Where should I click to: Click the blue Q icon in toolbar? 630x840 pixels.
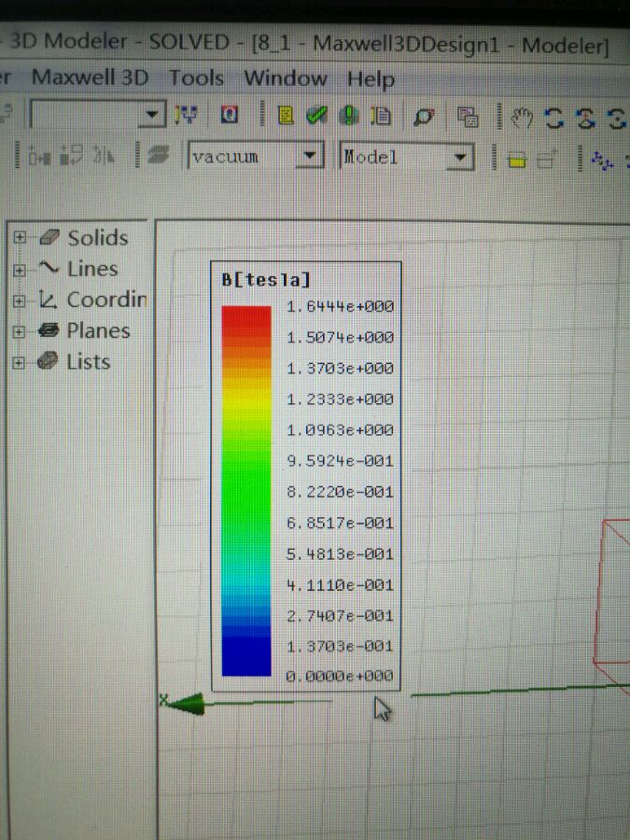click(230, 115)
